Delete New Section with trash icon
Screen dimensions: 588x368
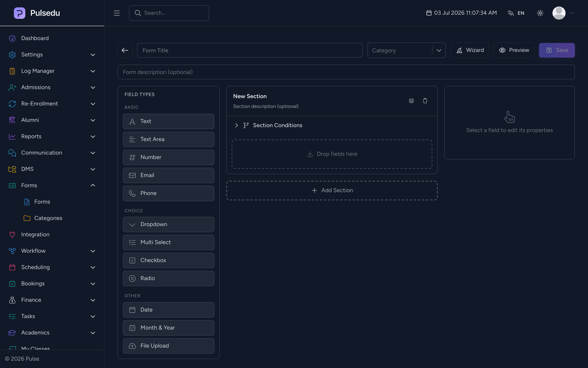(x=425, y=101)
